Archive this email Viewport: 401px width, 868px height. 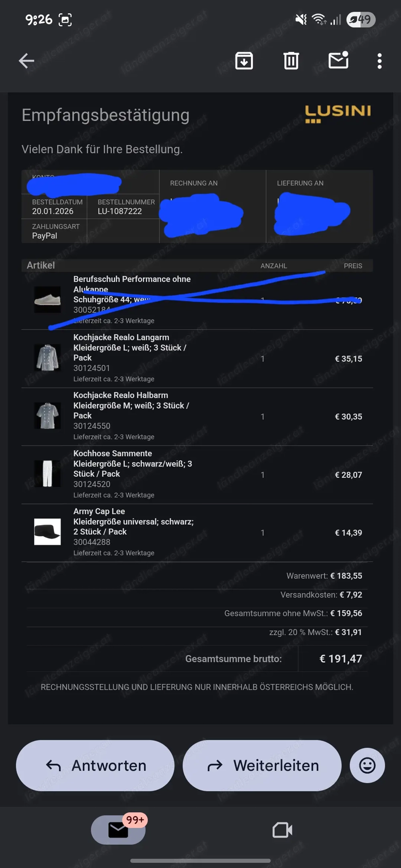pos(244,61)
